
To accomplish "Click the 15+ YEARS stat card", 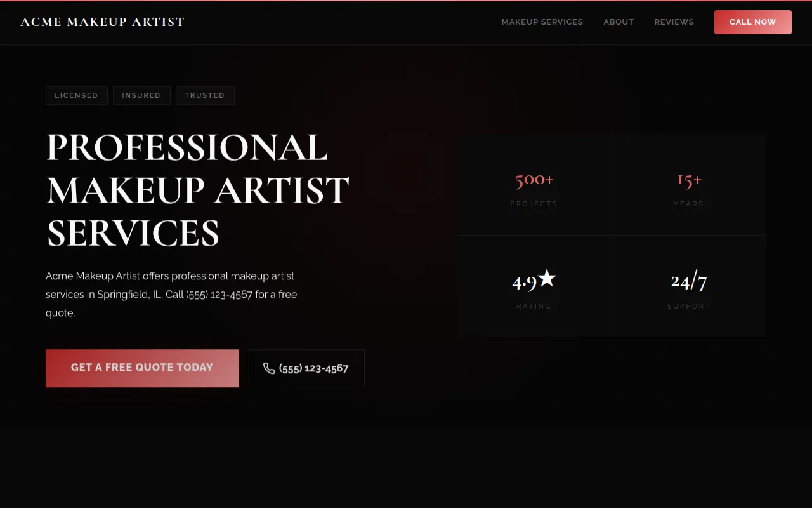I will 689,184.
